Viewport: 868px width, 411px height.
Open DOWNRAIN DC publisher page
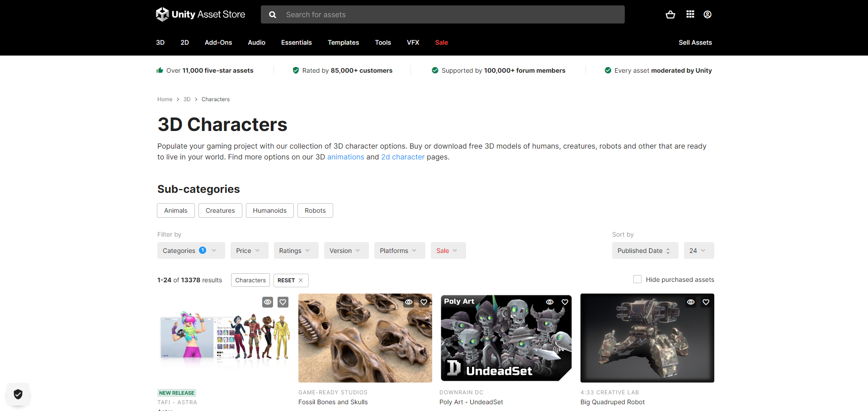tap(462, 392)
